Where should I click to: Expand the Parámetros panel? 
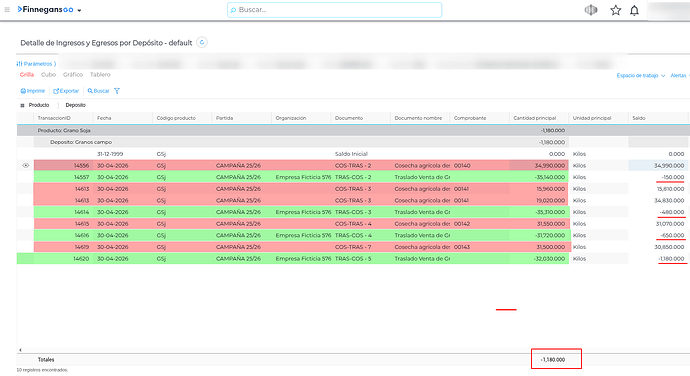pos(36,64)
